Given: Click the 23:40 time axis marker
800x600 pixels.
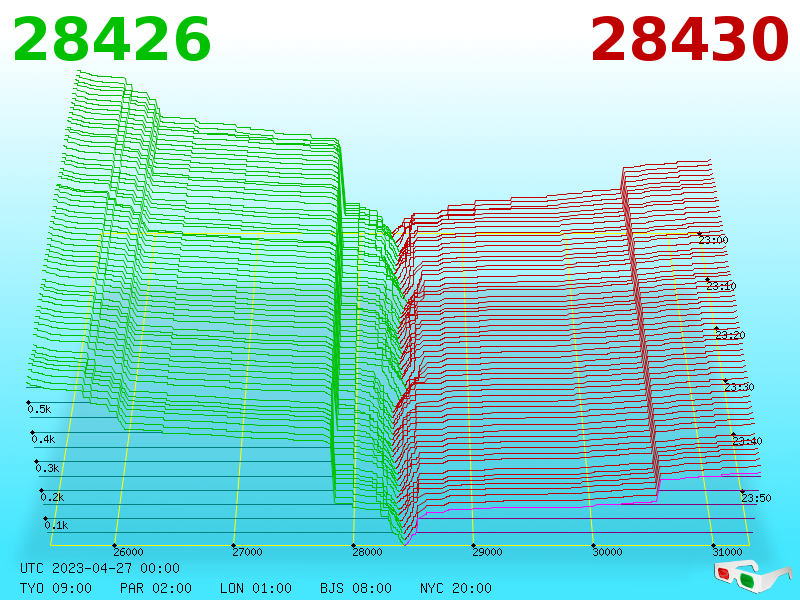Looking at the screenshot, I should tap(747, 441).
